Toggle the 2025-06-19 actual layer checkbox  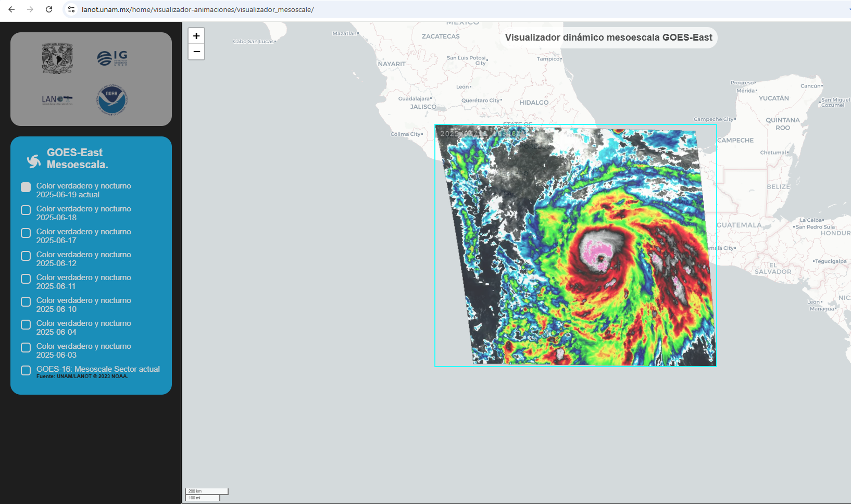(x=26, y=187)
